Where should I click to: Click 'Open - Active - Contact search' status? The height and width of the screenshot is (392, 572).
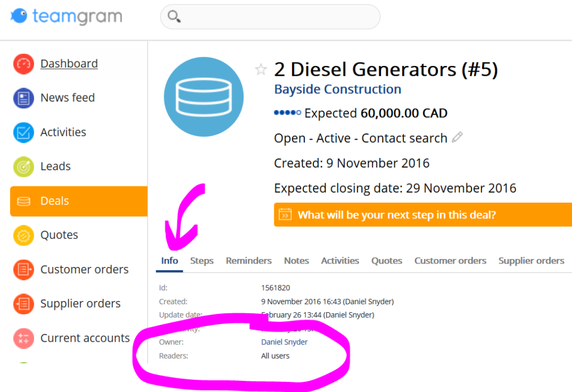click(360, 138)
